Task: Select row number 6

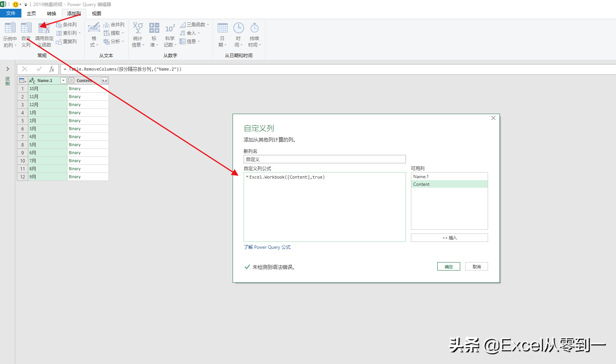Action: [23, 129]
